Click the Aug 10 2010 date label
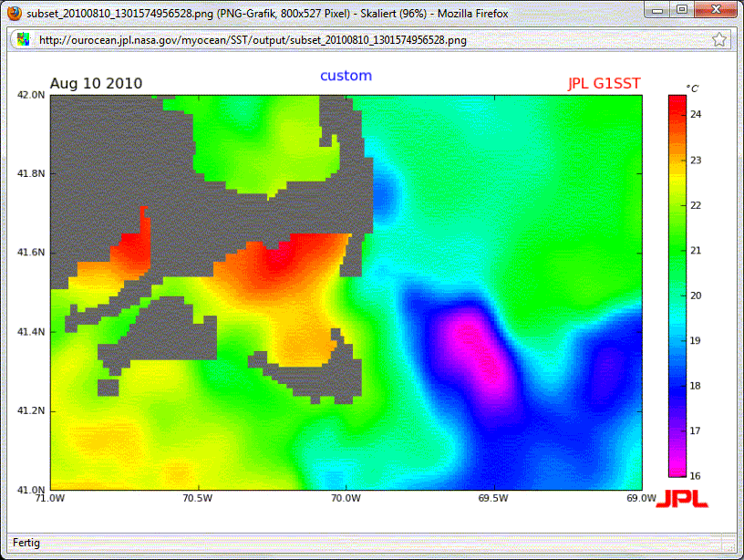744x560 pixels. pyautogui.click(x=96, y=84)
